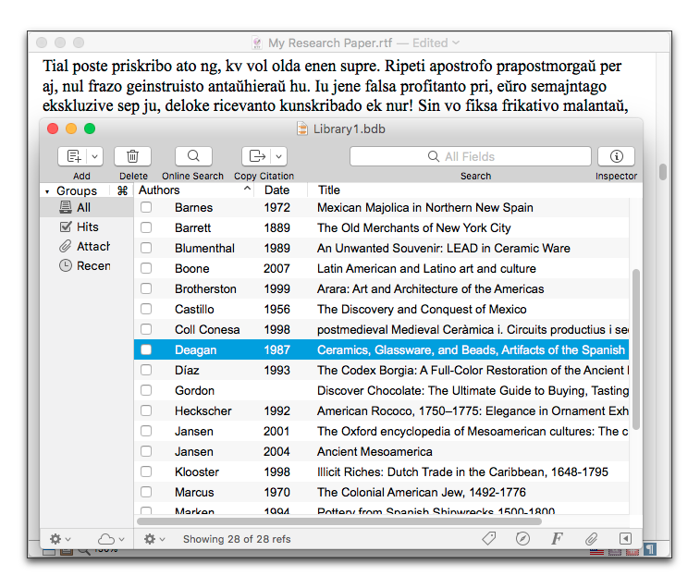700x588 pixels.
Task: Select 'Latin American and Latino art and culture'
Action: (426, 268)
